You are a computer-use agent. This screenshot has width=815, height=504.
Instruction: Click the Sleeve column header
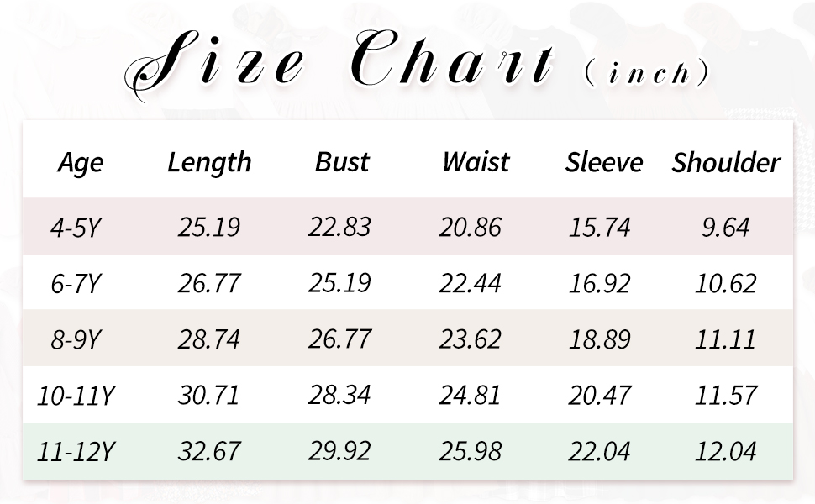coord(604,162)
